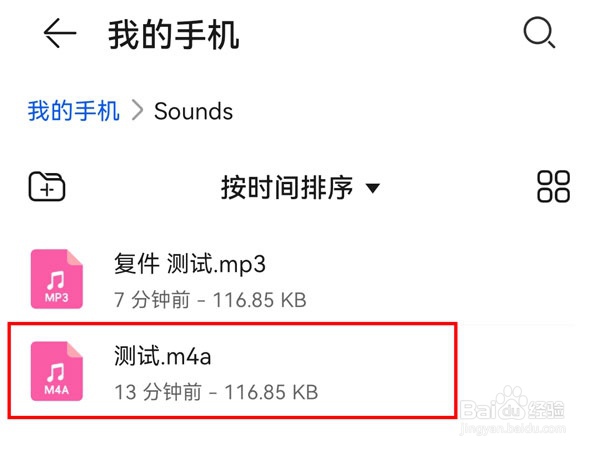The width and height of the screenshot is (600, 450).
Task: Tap the back arrow beside 我的手机 title
Action: pyautogui.click(x=60, y=33)
